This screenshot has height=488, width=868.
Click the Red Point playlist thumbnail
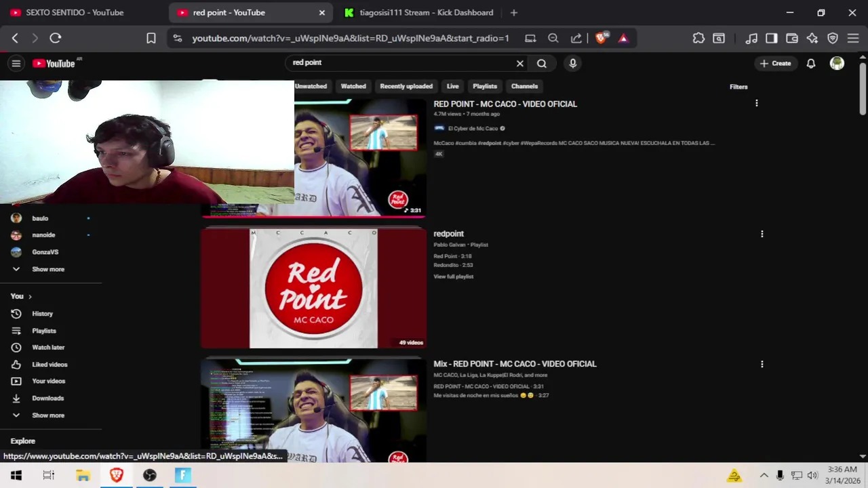(x=313, y=288)
